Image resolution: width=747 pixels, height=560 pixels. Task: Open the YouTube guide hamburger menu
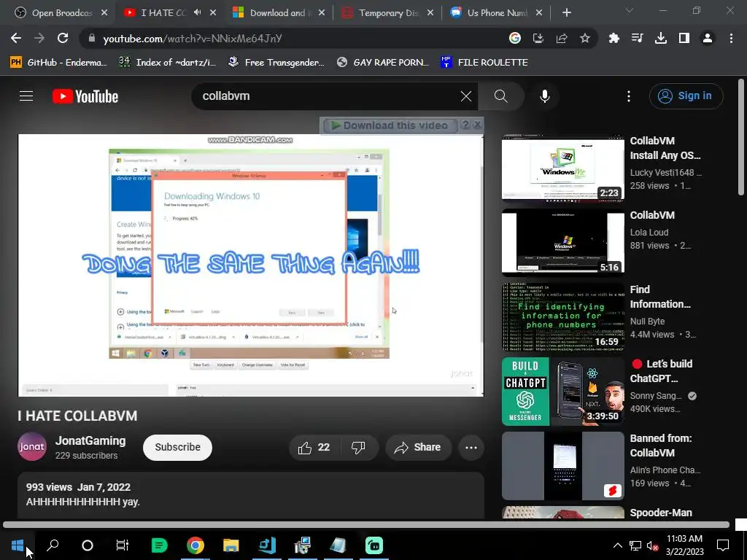tap(26, 96)
